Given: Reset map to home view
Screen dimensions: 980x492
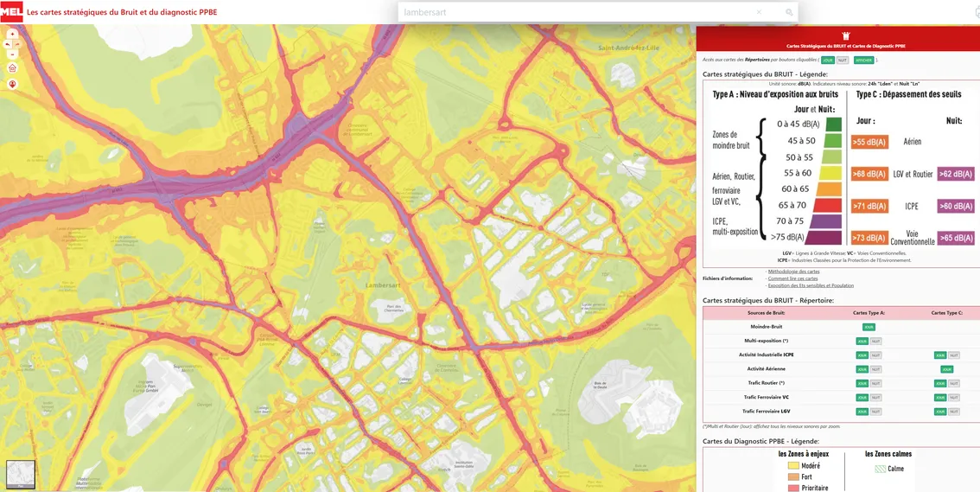Looking at the screenshot, I should pos(12,67).
